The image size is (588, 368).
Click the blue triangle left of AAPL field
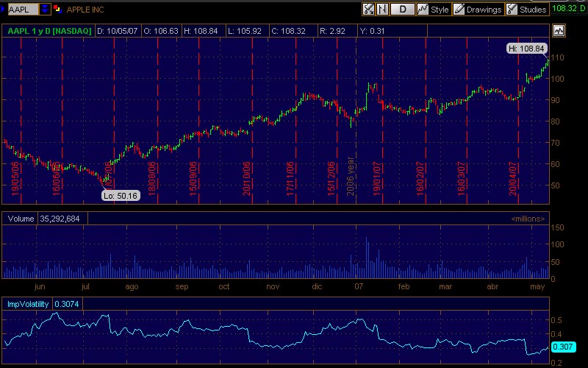pyautogui.click(x=3, y=9)
